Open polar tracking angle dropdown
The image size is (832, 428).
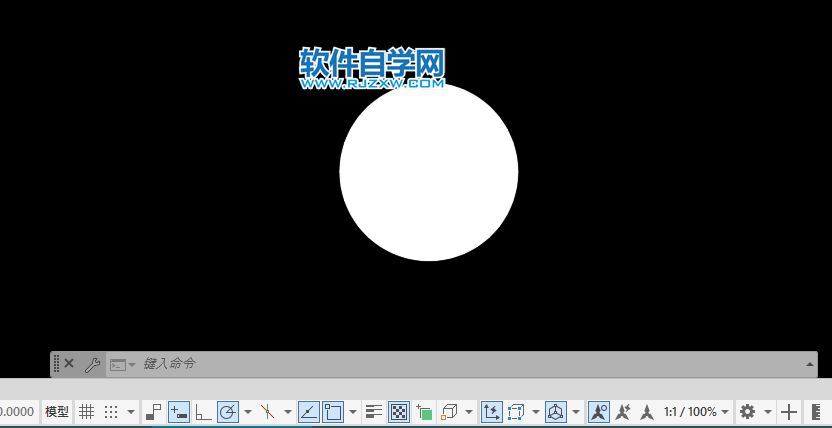(x=248, y=412)
